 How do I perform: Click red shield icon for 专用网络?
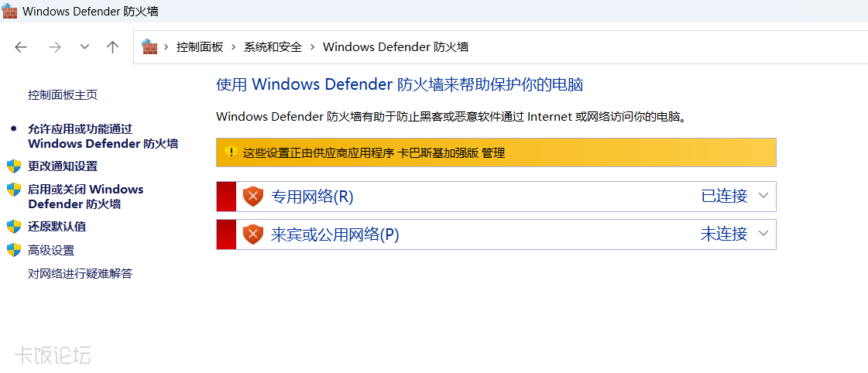(x=253, y=196)
